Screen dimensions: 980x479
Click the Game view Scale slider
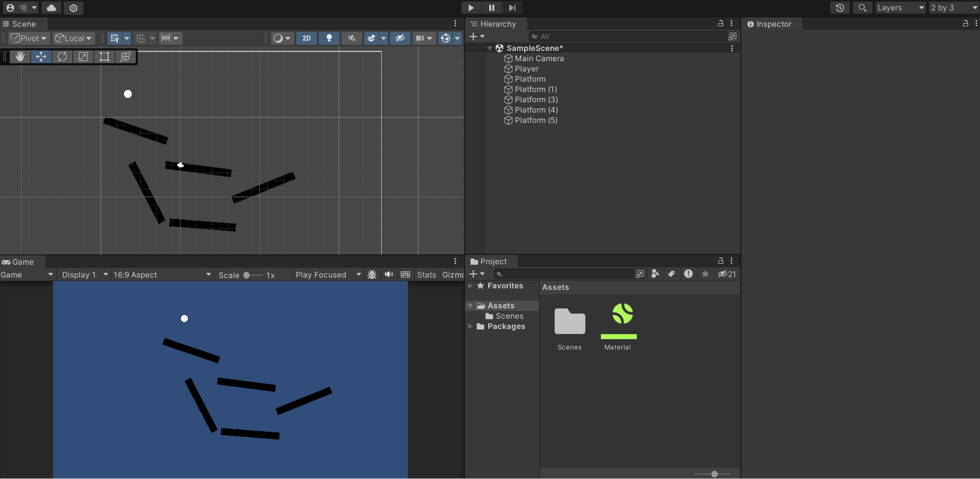253,275
